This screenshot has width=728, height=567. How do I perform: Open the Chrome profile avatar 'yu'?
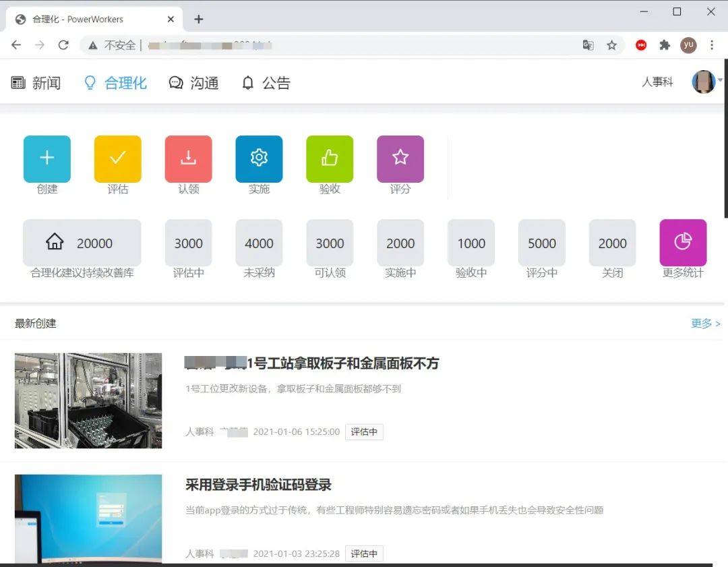click(688, 45)
